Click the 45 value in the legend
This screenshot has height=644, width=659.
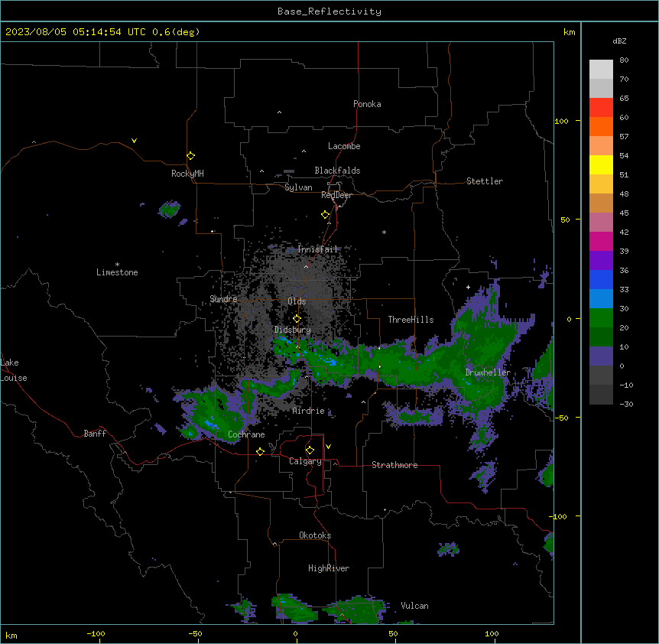click(624, 213)
